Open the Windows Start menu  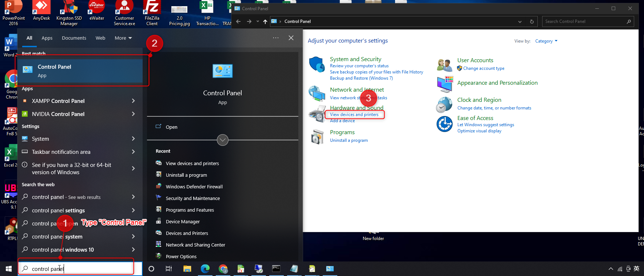click(9, 269)
